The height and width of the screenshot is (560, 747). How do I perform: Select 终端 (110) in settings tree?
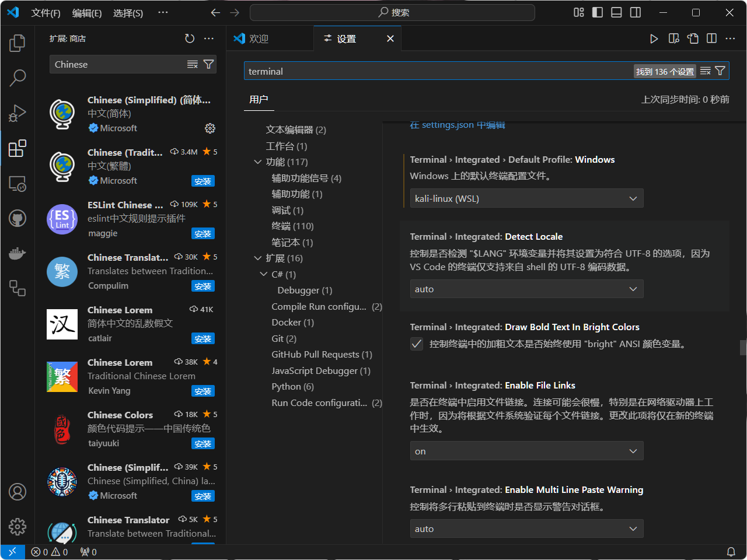(x=292, y=226)
